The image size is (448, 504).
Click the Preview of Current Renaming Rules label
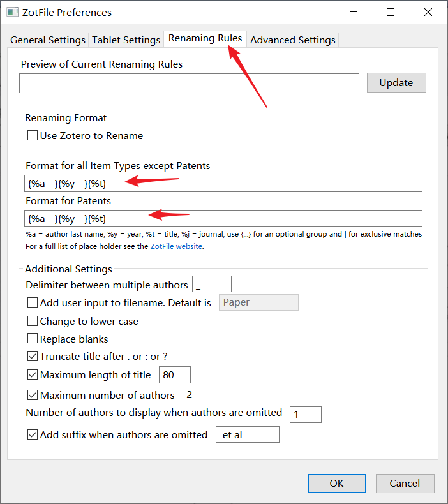101,64
